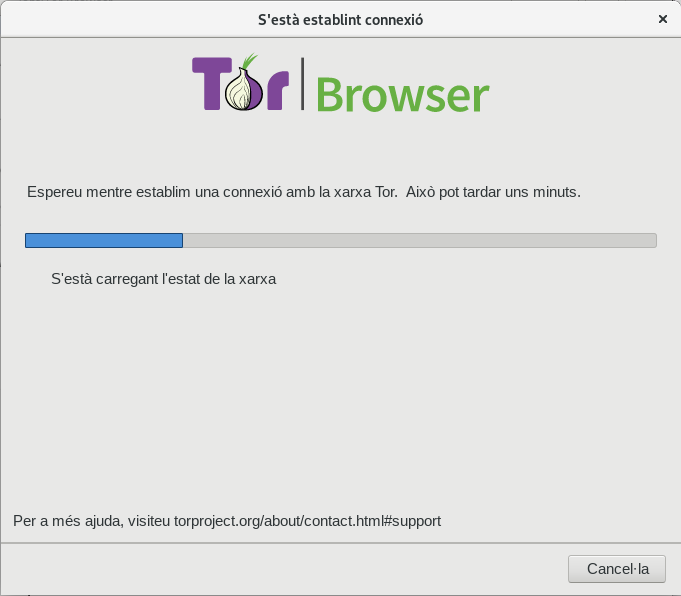
Task: Click the dialog title "S'està establint connexió"
Action: pyautogui.click(x=340, y=20)
